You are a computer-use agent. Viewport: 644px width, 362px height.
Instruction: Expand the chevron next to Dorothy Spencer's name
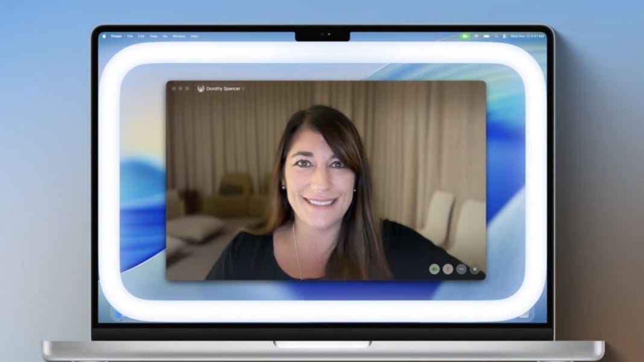pos(243,89)
